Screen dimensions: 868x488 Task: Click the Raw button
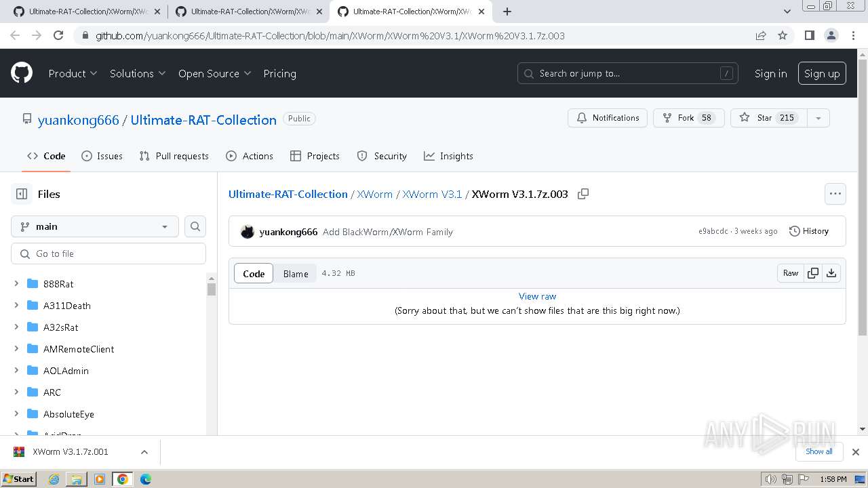click(791, 273)
